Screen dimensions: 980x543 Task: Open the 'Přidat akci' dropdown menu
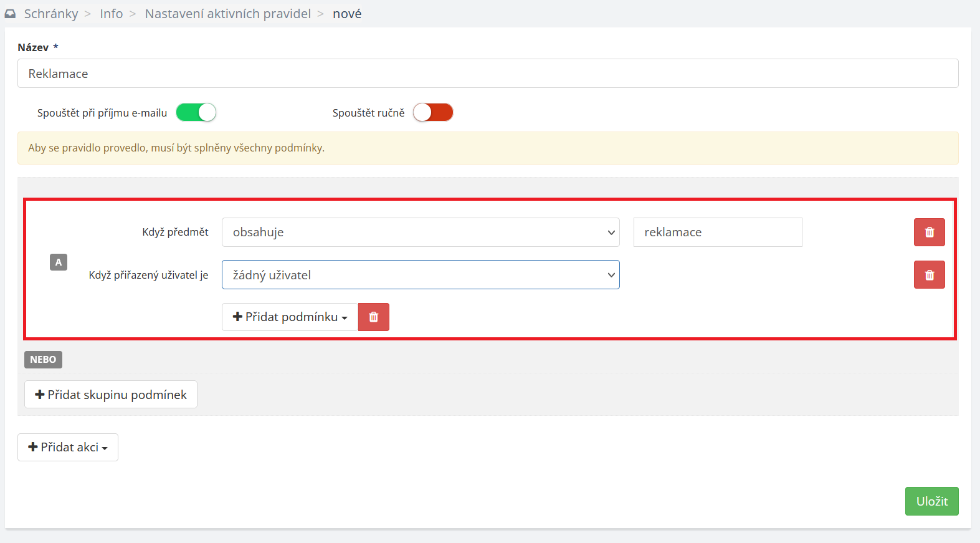tap(68, 448)
